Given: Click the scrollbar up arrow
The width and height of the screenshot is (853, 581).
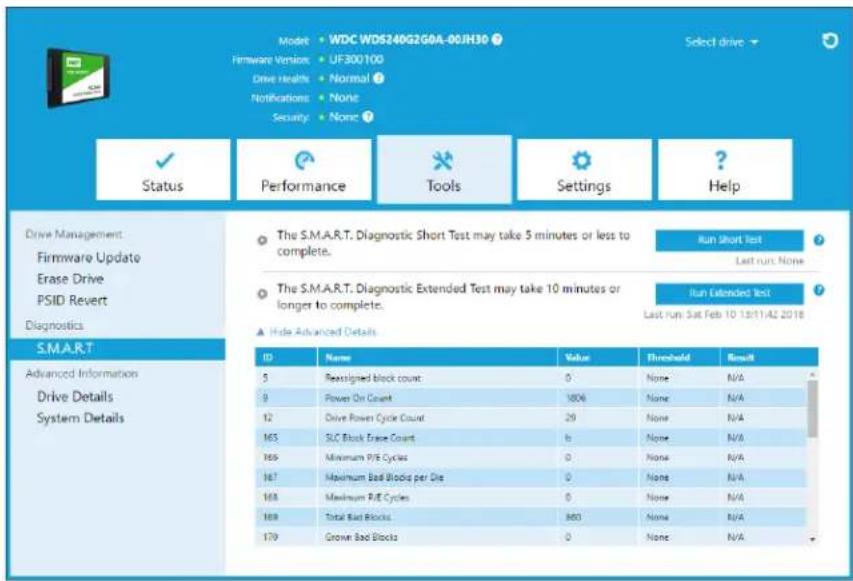Looking at the screenshot, I should (812, 374).
